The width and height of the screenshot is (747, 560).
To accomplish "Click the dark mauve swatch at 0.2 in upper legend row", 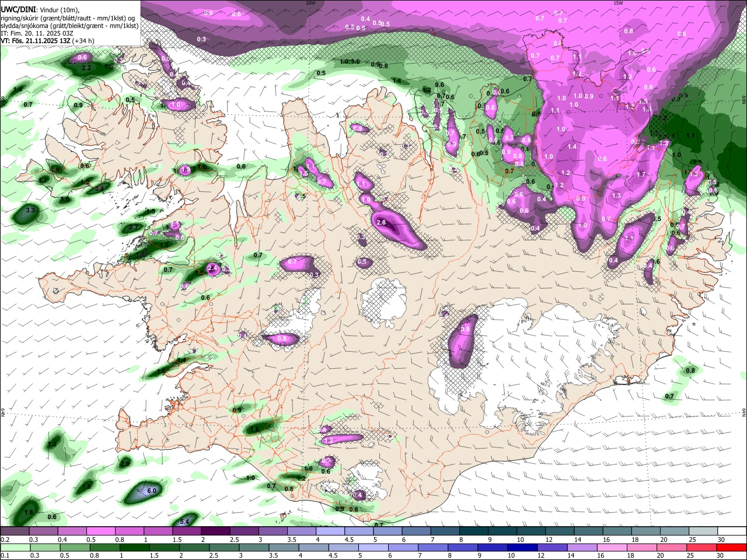I will coord(14,531).
